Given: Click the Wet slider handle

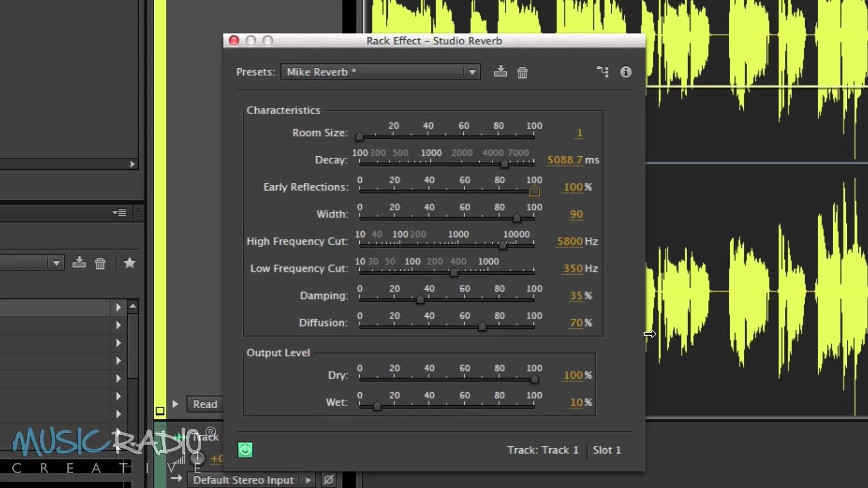Looking at the screenshot, I should click(377, 406).
